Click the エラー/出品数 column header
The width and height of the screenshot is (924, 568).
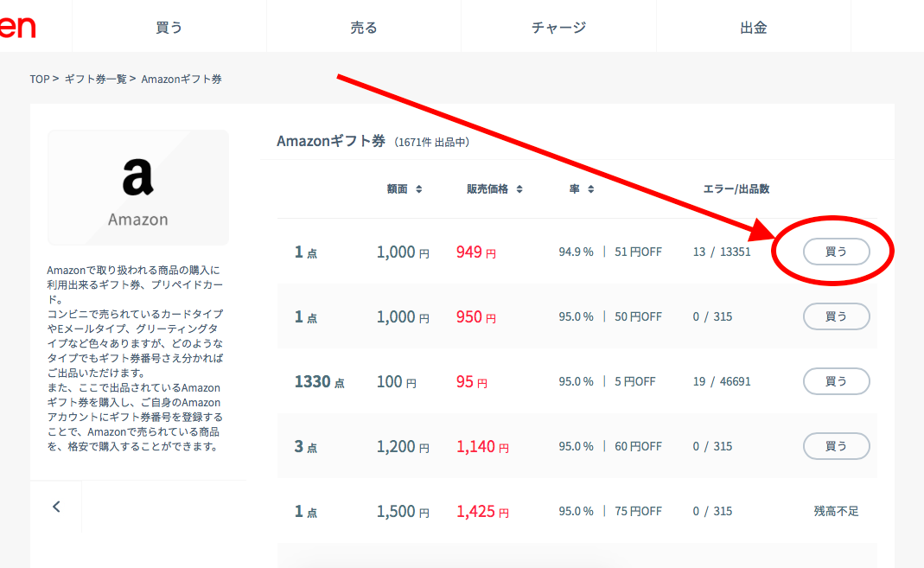[x=736, y=189]
